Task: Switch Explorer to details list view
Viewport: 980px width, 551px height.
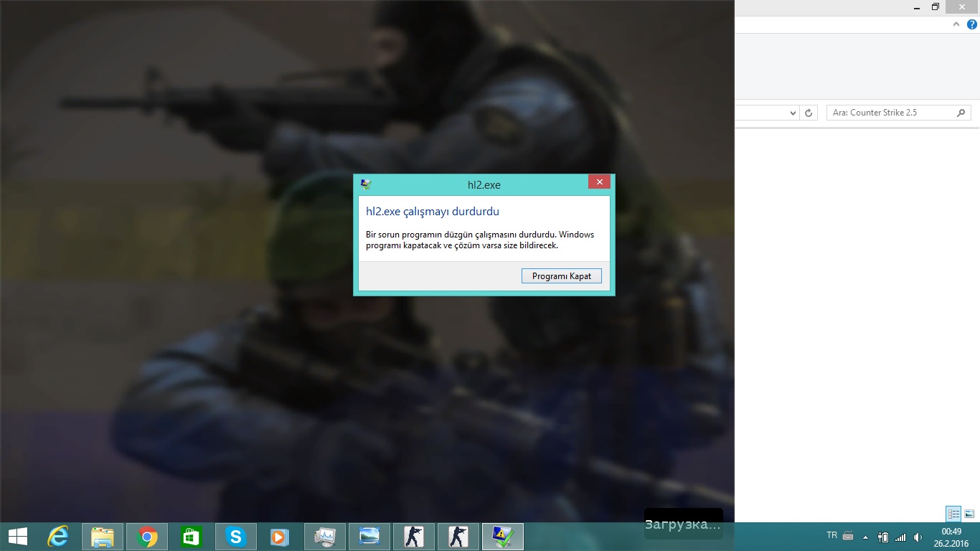Action: point(953,514)
